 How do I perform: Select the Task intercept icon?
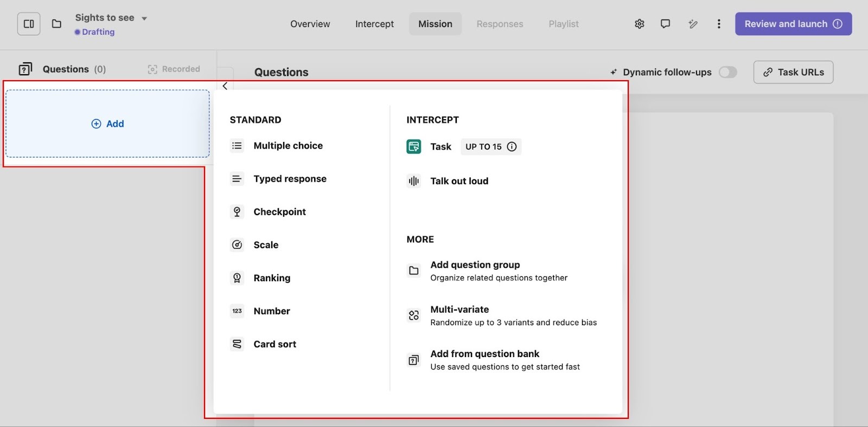414,147
